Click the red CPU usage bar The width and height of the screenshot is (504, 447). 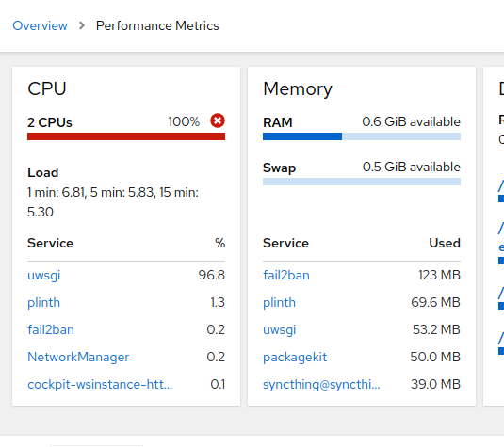click(x=126, y=136)
